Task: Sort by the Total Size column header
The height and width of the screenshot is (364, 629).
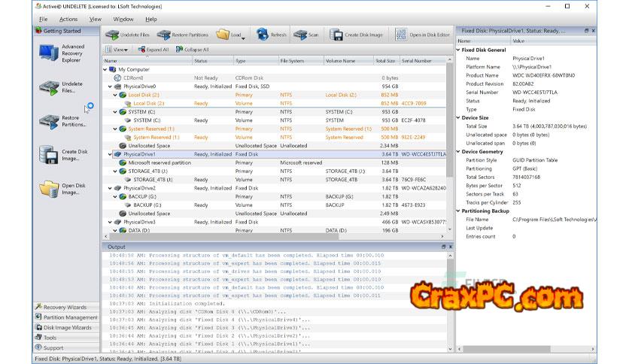Action: coord(385,60)
